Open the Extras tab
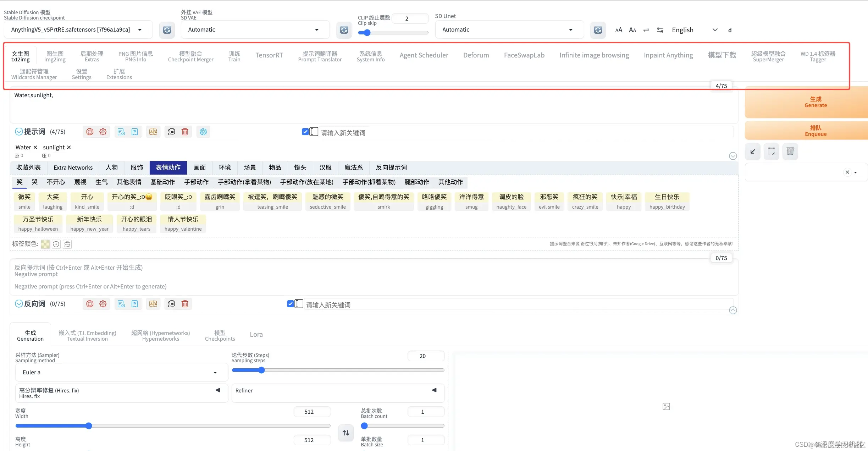Image resolution: width=868 pixels, height=451 pixels. 92,56
